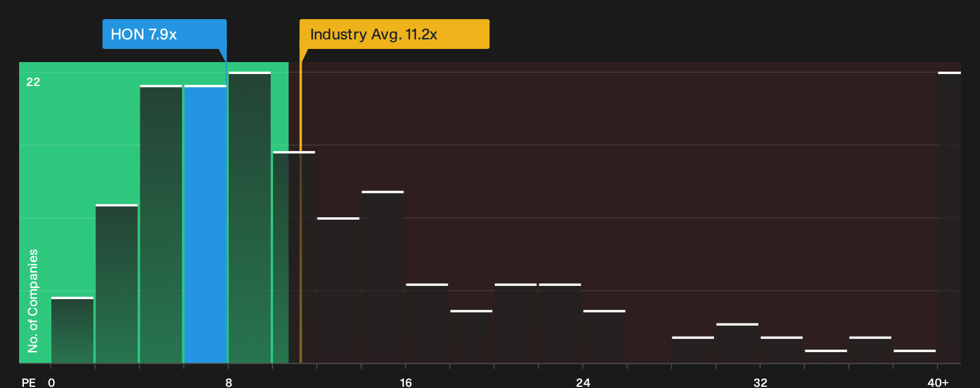Click the x-axis label 0
The height and width of the screenshot is (388, 980).
(51, 383)
